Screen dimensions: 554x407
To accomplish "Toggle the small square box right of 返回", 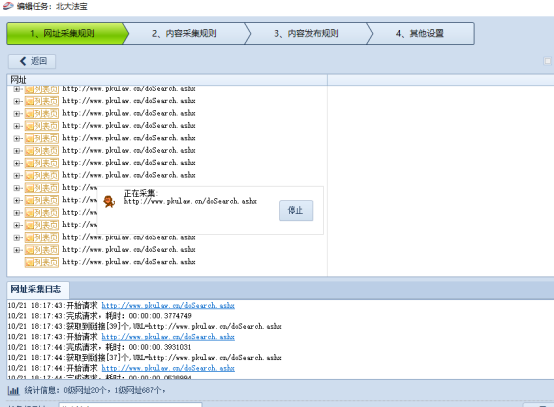I will pos(547,61).
